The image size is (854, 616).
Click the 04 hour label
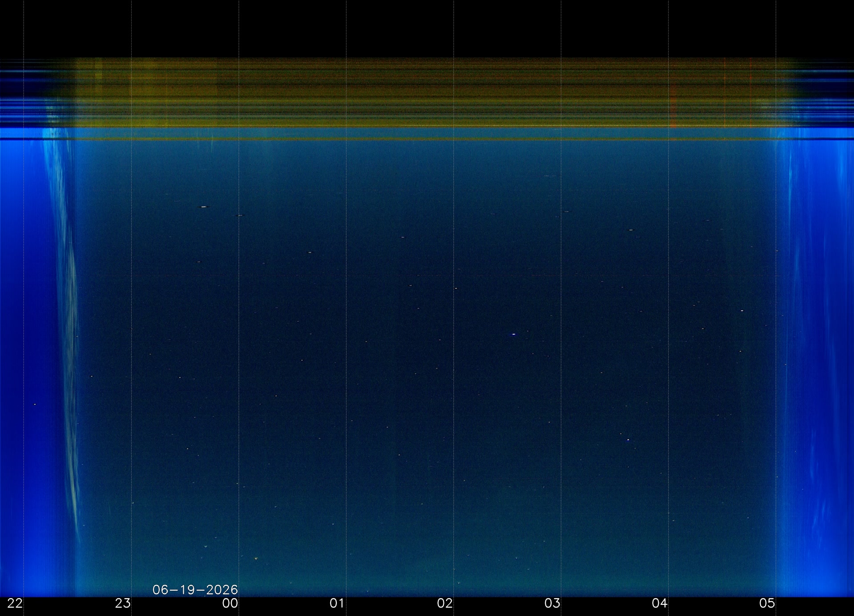[660, 603]
